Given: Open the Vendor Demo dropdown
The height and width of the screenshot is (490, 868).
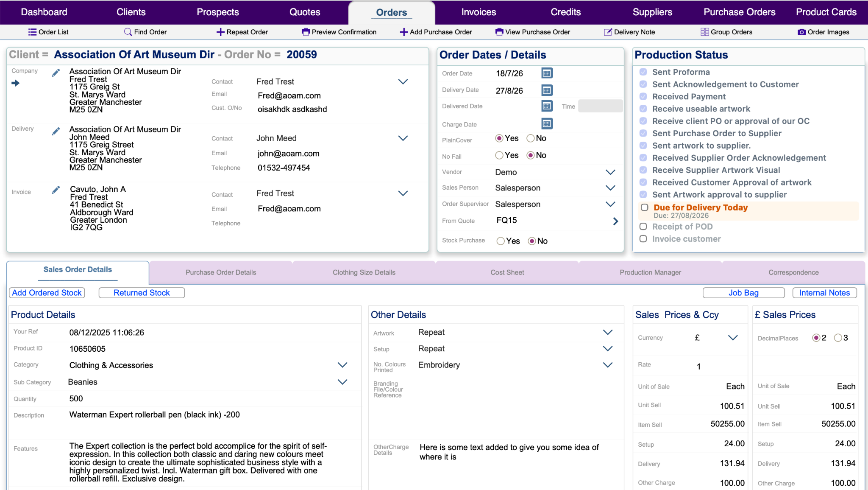Looking at the screenshot, I should click(610, 172).
